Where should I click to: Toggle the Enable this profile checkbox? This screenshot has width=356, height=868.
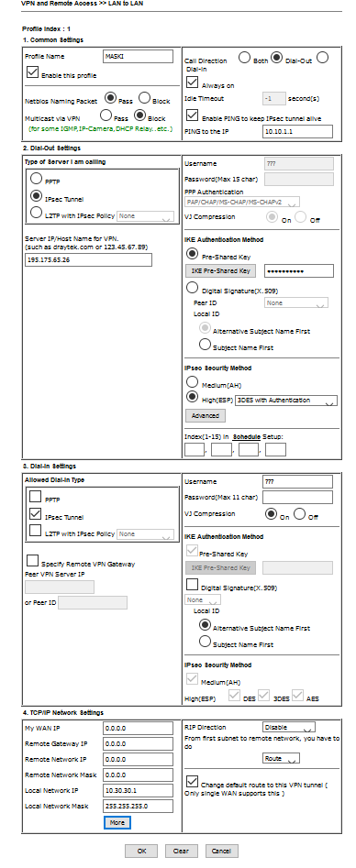tap(33, 72)
